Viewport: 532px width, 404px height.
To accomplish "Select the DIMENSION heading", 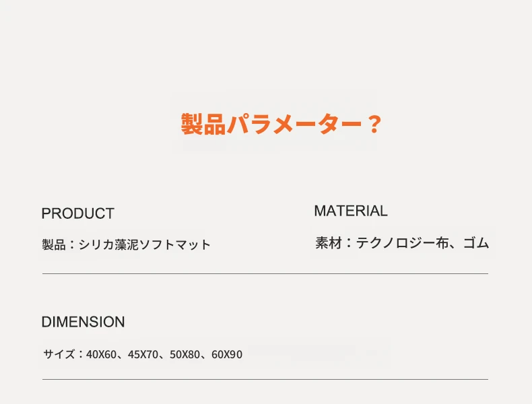I will click(83, 322).
